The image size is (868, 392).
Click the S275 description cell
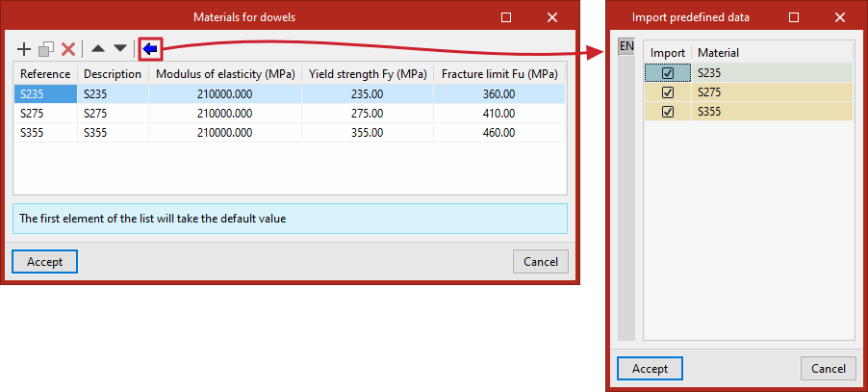113,114
